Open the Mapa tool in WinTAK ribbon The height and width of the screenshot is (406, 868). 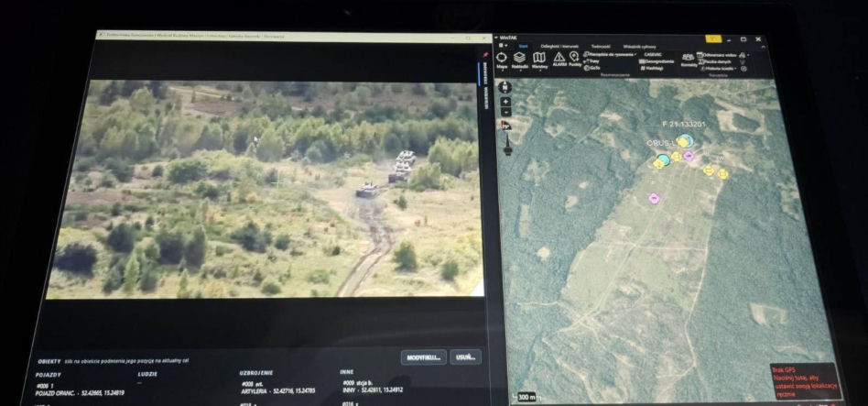pos(502,60)
